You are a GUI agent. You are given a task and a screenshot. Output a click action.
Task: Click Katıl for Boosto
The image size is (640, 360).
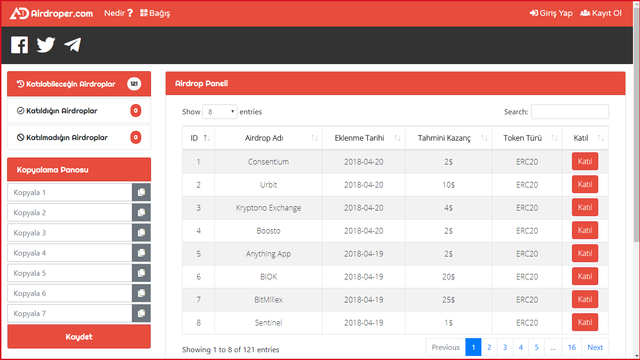click(x=585, y=230)
